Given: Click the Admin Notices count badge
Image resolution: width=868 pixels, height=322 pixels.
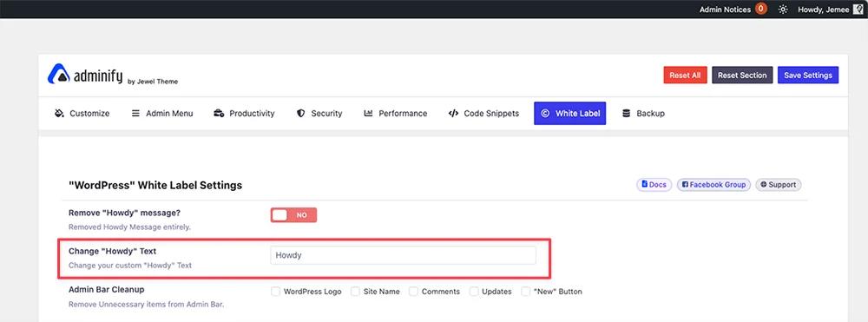Looking at the screenshot, I should (x=761, y=9).
